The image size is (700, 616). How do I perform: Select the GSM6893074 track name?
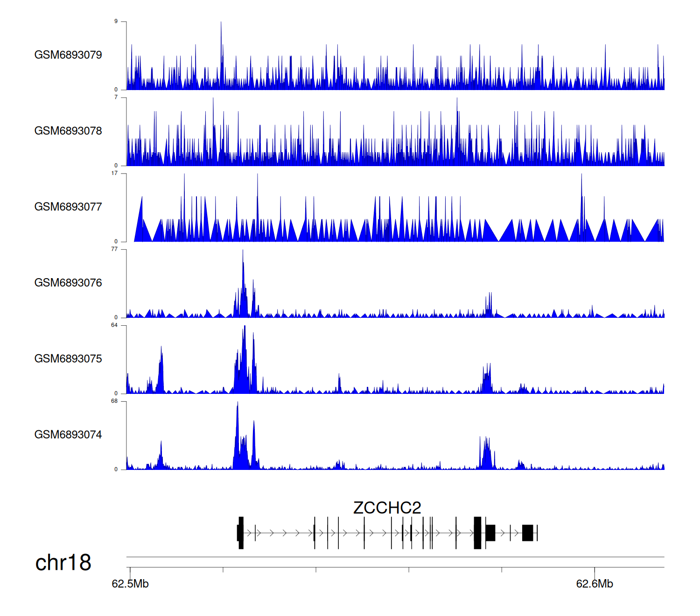coord(68,435)
